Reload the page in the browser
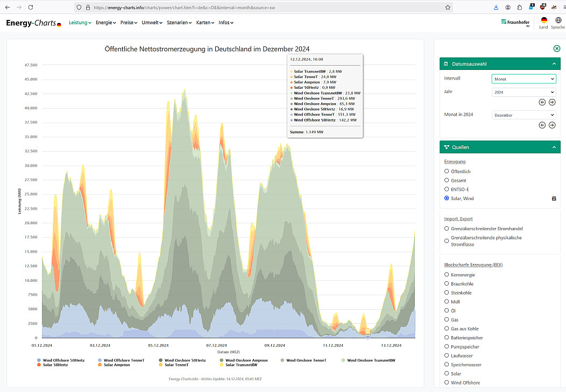Screen dimensions: 566x392 [x=30, y=8]
